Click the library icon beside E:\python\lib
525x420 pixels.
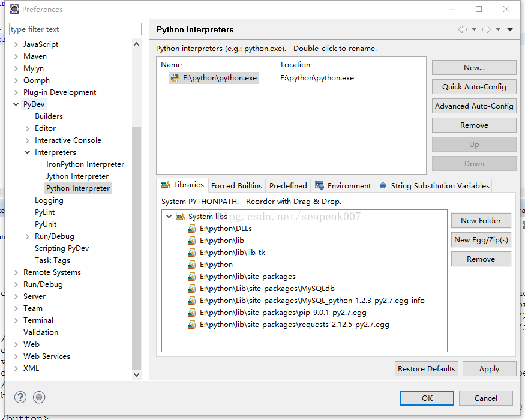pyautogui.click(x=191, y=241)
